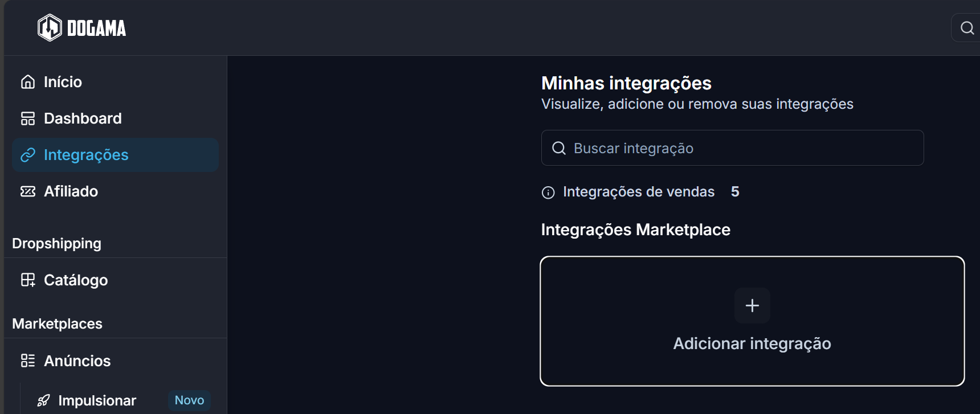
Task: Click the Adicionar integração card
Action: click(x=752, y=321)
